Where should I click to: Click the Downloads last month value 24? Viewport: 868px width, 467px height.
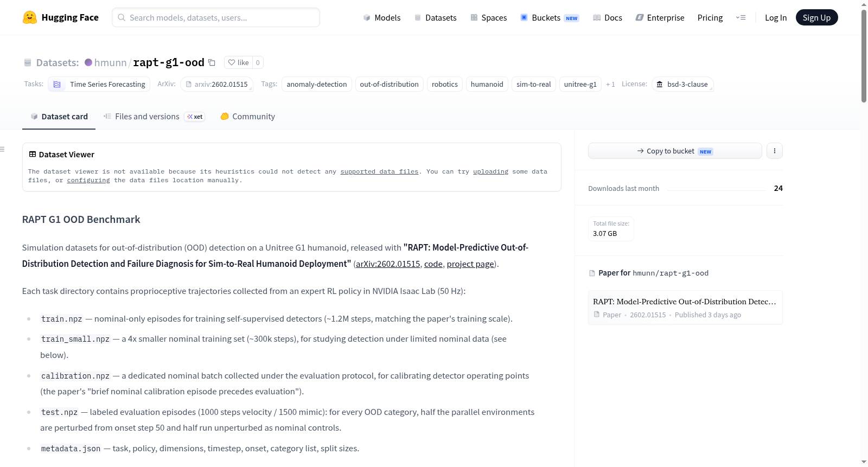point(778,188)
